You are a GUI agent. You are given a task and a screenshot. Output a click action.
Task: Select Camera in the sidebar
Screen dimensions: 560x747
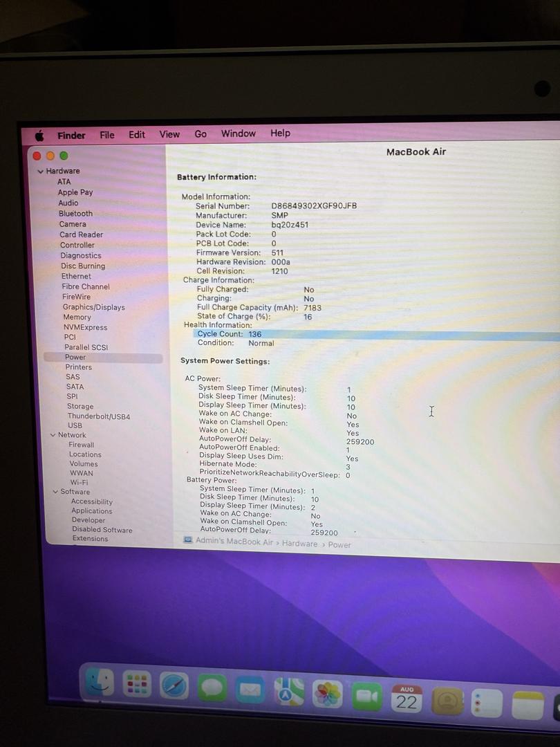(x=73, y=224)
